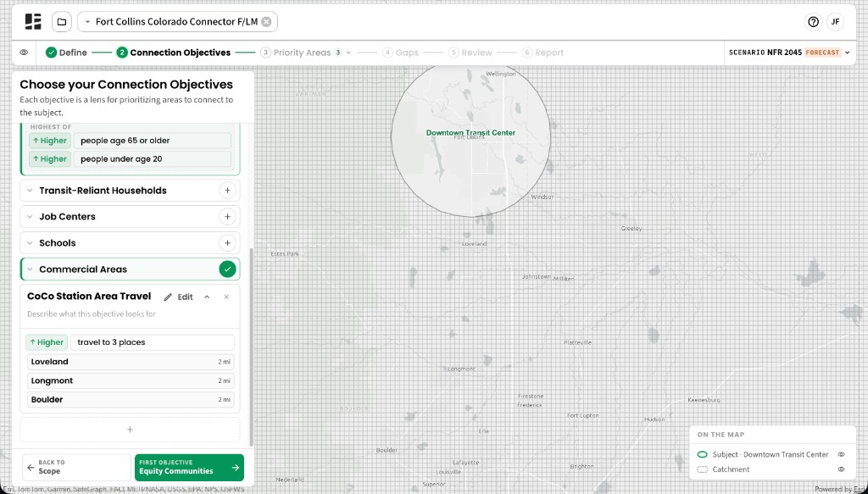The image size is (868, 494).
Task: Click the objective description placeholder
Action: [92, 314]
